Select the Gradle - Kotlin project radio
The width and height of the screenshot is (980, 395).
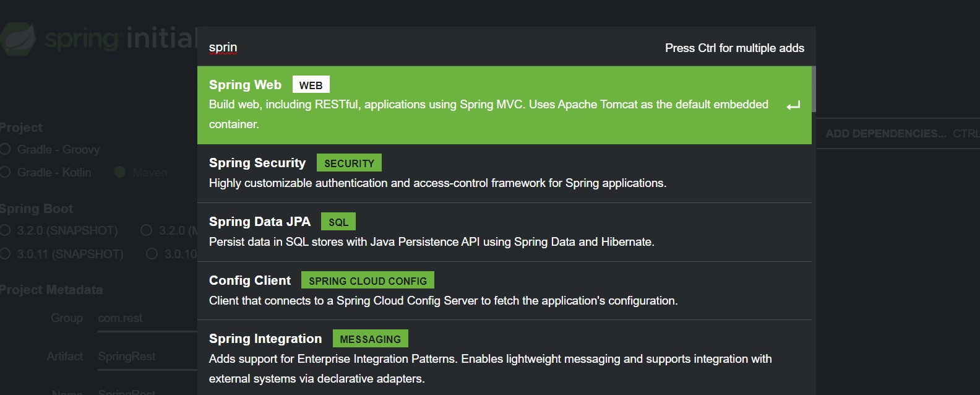tap(5, 172)
